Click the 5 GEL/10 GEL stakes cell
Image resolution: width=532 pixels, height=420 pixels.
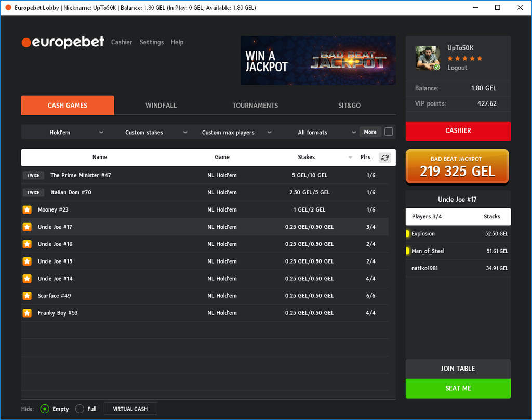click(310, 175)
